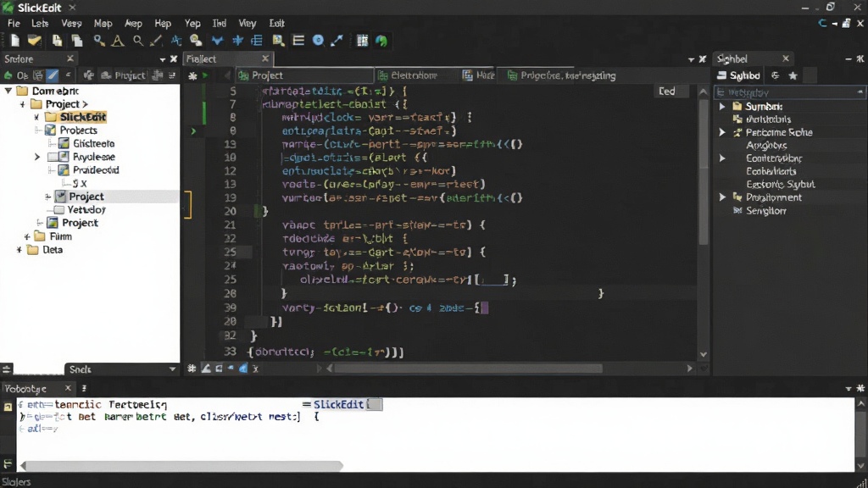The image size is (868, 488).
Task: Click the three horizontal lines toolbar icon
Action: pyautogui.click(x=298, y=41)
